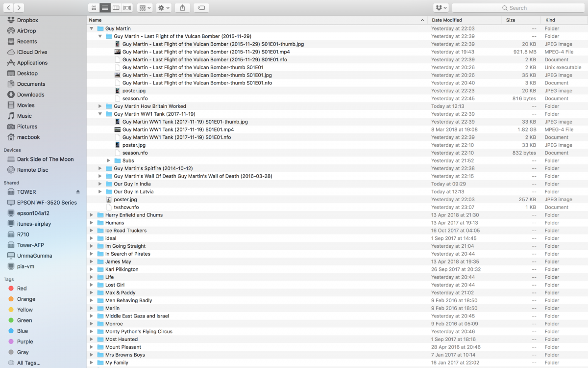Open Applications in the sidebar

pyautogui.click(x=32, y=63)
